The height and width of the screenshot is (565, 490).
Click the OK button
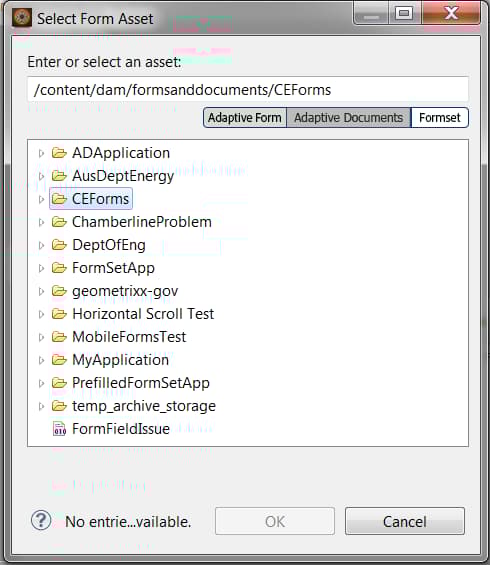tap(275, 521)
